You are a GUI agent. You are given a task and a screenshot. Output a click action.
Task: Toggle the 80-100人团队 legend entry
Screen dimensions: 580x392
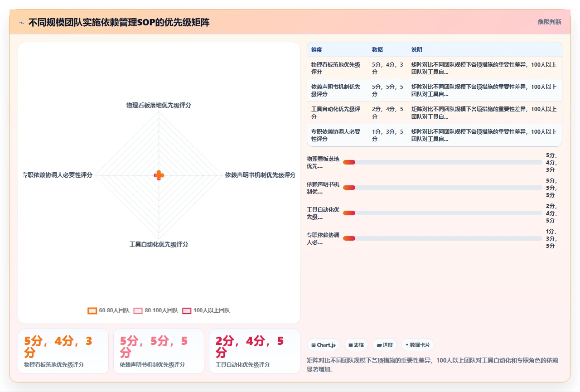(156, 310)
